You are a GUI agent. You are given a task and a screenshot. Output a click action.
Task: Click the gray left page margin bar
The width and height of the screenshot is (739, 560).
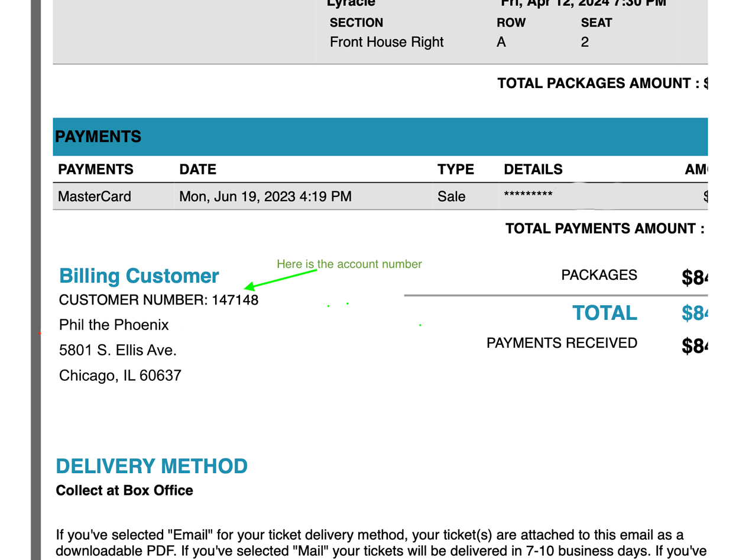[36, 280]
